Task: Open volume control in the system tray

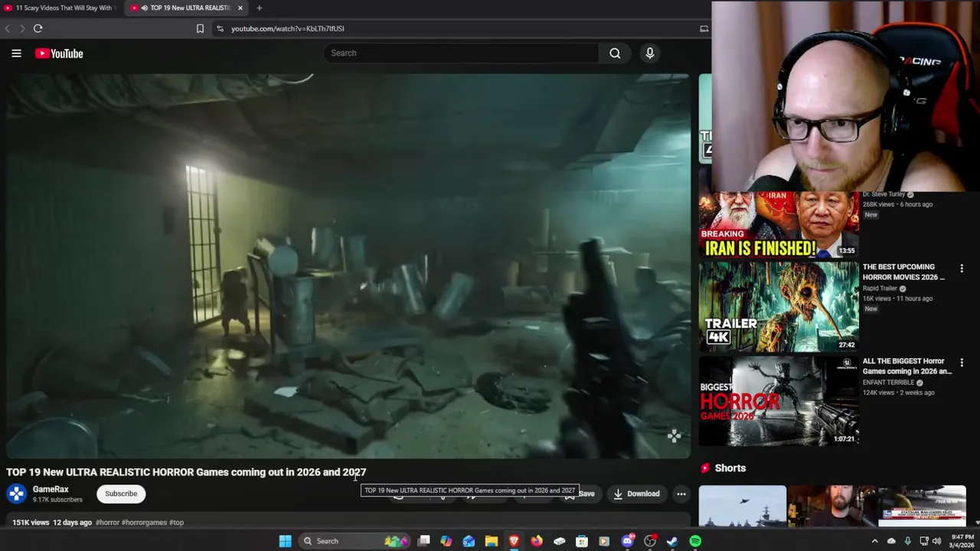Action: tap(936, 541)
